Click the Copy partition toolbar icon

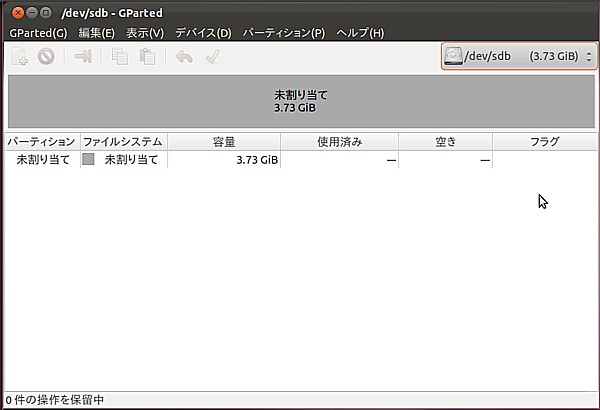point(120,57)
